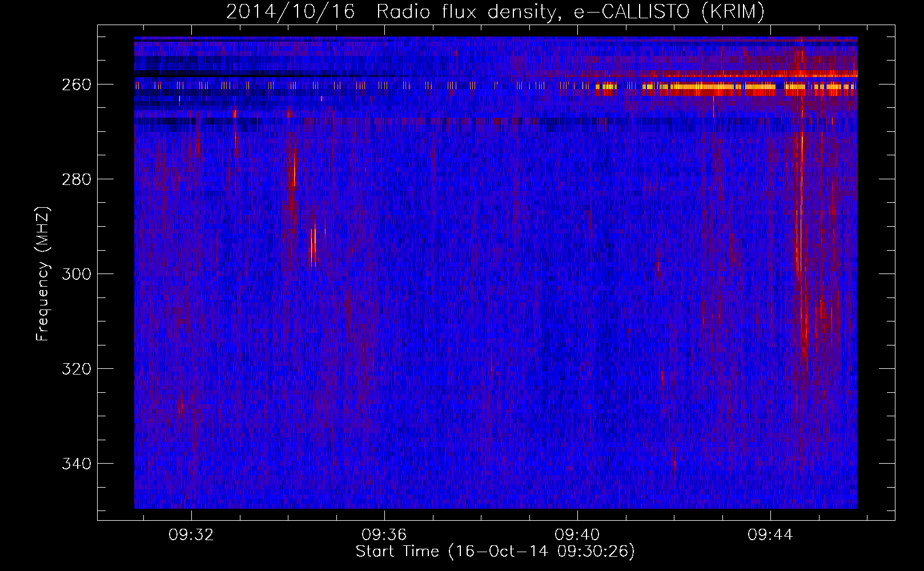The height and width of the screenshot is (571, 924).
Task: Click the 09:32 time tick label
Action: (x=191, y=535)
